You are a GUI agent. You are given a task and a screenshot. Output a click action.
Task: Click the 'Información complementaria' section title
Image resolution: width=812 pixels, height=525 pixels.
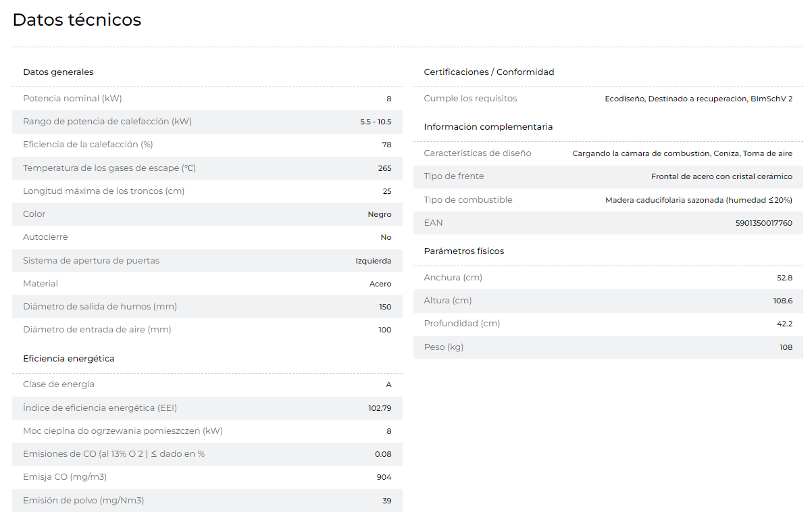pos(488,127)
